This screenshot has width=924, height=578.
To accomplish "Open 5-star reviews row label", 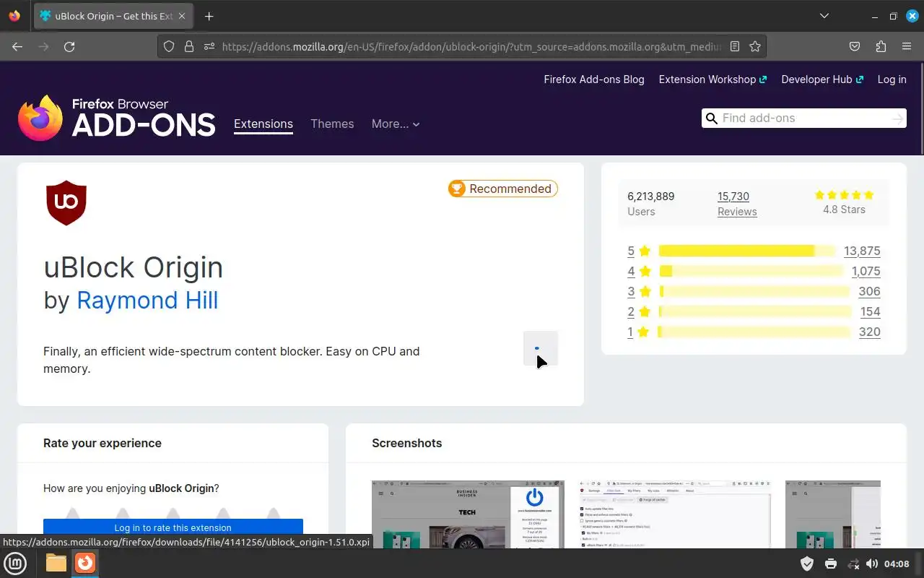I will (x=639, y=251).
